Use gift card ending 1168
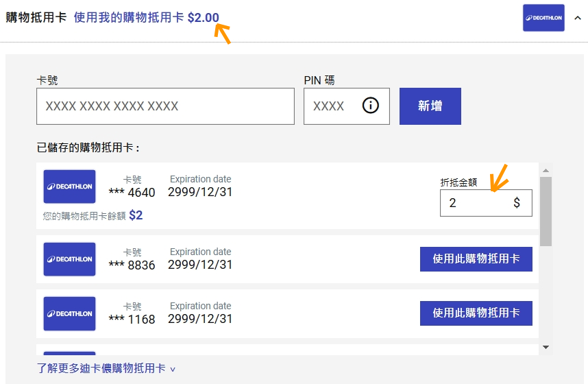The height and width of the screenshot is (384, 588). click(476, 313)
